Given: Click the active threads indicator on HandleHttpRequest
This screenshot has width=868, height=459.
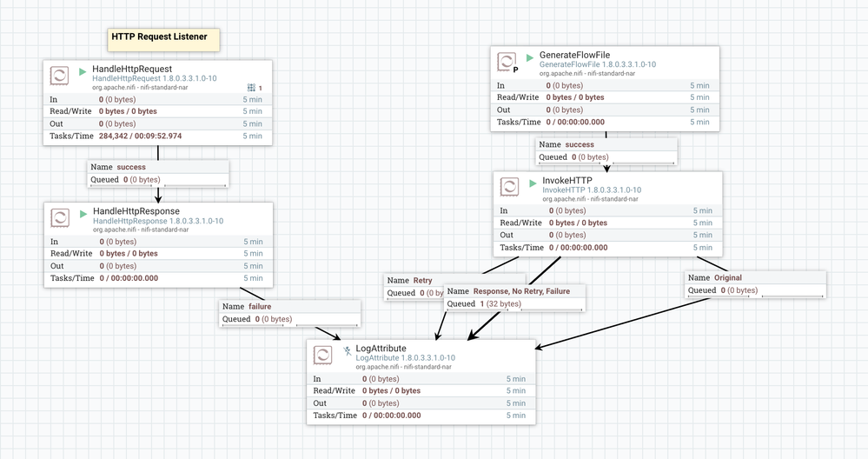Looking at the screenshot, I should pos(255,88).
